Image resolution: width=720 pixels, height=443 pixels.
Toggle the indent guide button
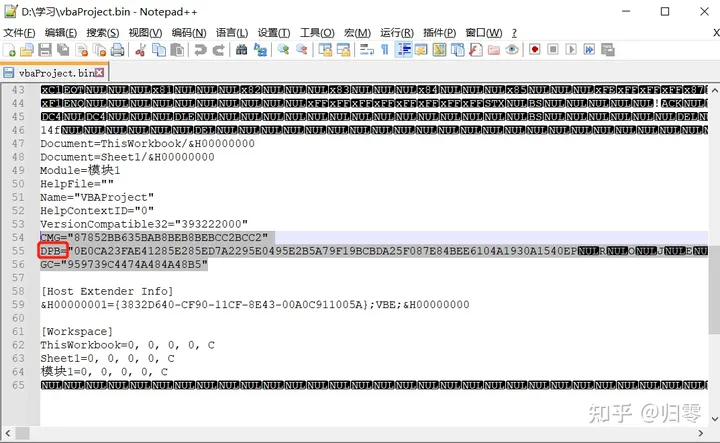coord(404,50)
